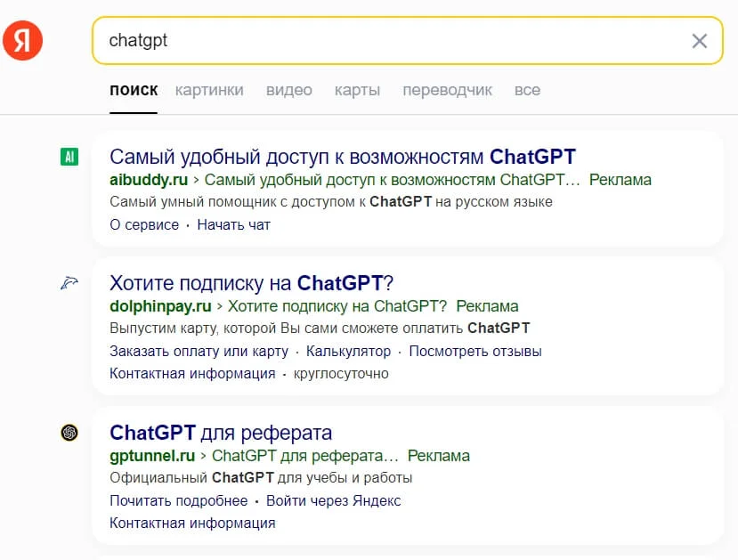Clear the search query with X
Screen dimensions: 738x560
(700, 41)
